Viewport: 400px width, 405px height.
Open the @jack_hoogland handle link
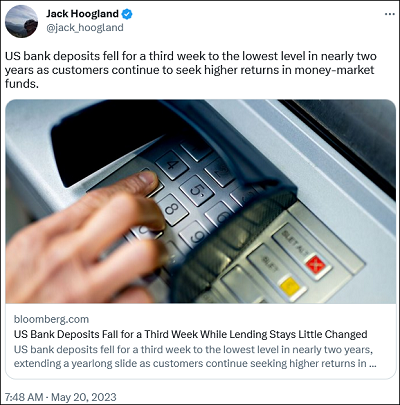pyautogui.click(x=85, y=28)
